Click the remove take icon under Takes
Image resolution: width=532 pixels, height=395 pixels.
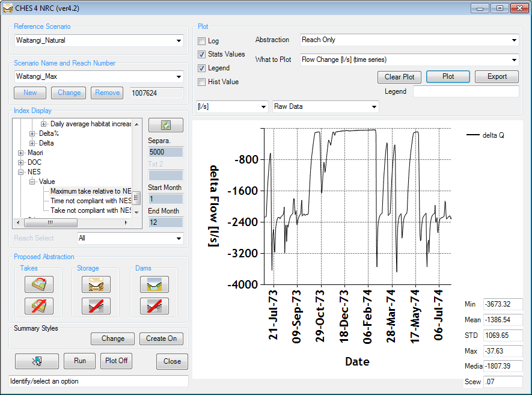pyautogui.click(x=39, y=306)
